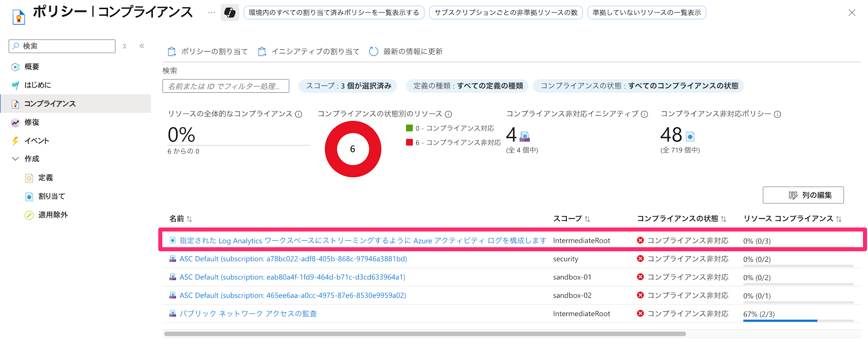Open the ellipsis more options menu
Image resolution: width=868 pixels, height=349 pixels.
click(211, 13)
